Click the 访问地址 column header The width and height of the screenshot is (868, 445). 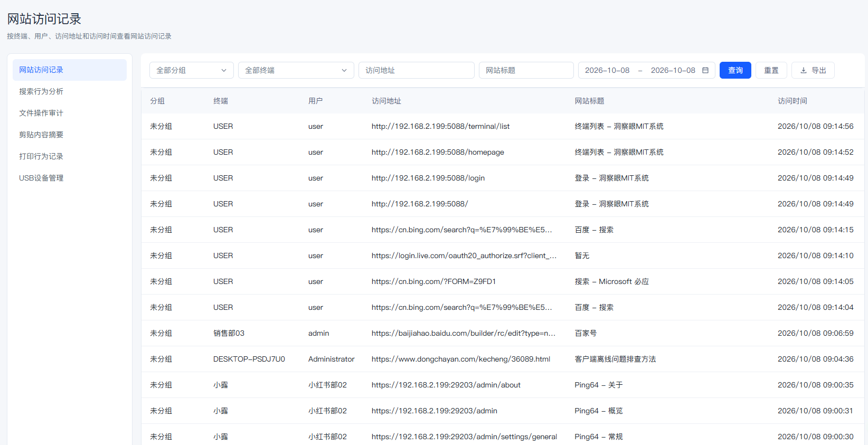(x=386, y=101)
